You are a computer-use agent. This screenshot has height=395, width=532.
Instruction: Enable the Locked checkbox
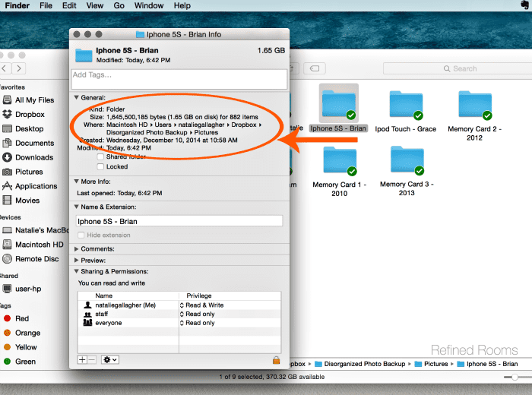(x=100, y=166)
